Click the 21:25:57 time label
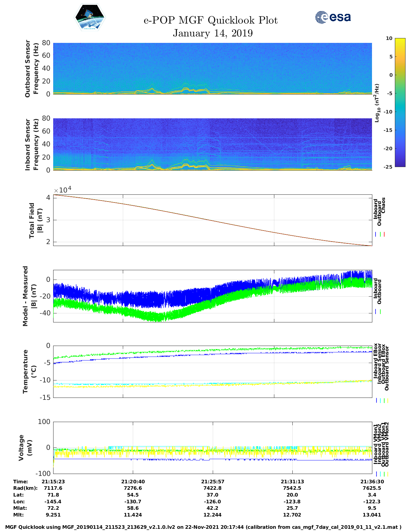Image resolution: width=411 pixels, height=532 pixels. tap(212, 481)
